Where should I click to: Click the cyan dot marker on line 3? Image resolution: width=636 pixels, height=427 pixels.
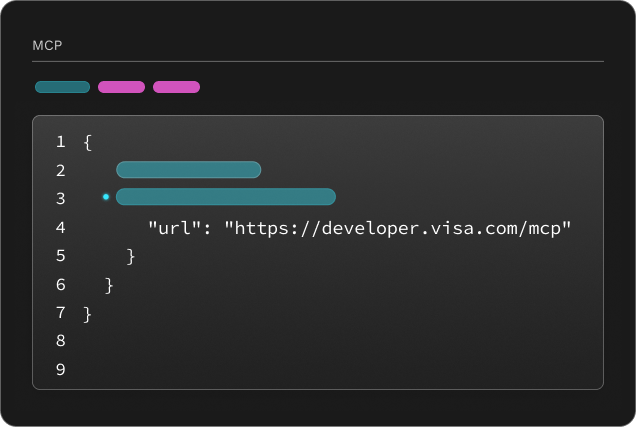pyautogui.click(x=106, y=197)
